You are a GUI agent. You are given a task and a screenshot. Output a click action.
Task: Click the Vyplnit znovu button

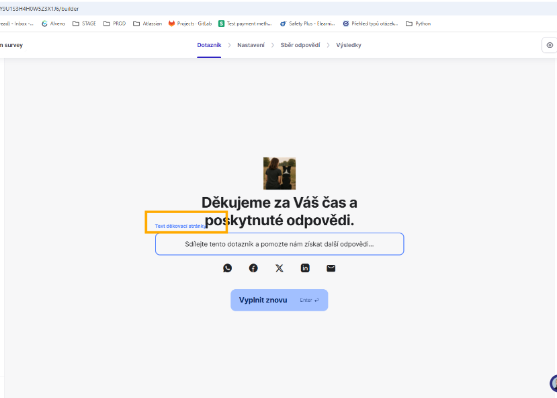click(x=279, y=300)
